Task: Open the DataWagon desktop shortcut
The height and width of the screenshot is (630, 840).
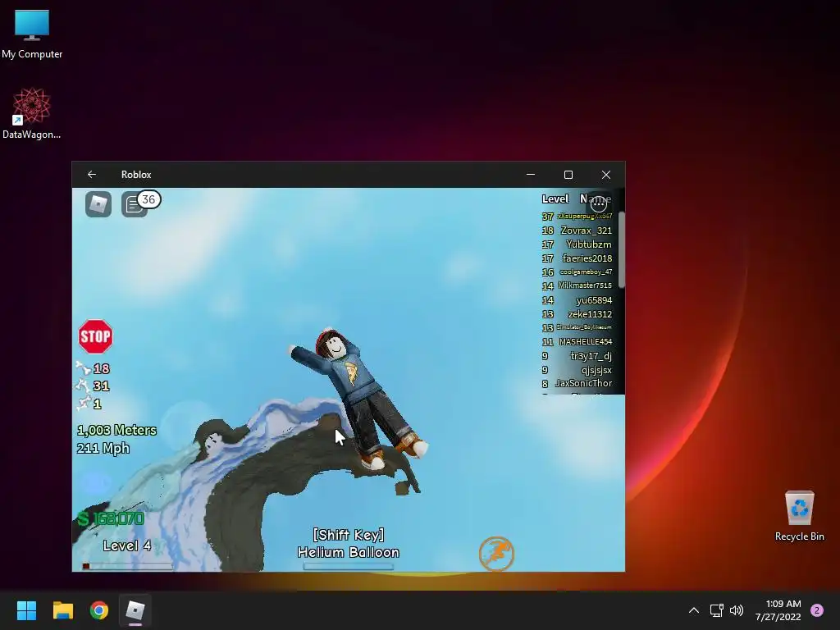Action: point(32,113)
